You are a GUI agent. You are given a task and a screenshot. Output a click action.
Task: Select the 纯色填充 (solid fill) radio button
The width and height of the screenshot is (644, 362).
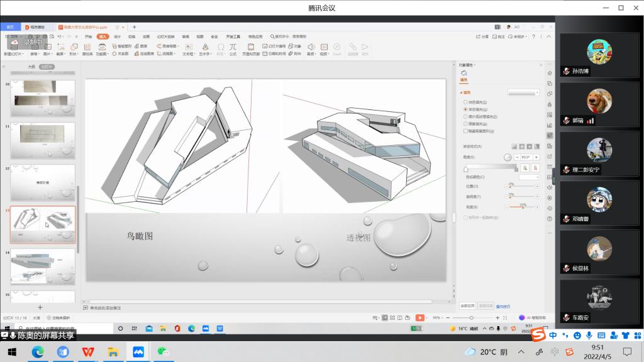coord(465,102)
